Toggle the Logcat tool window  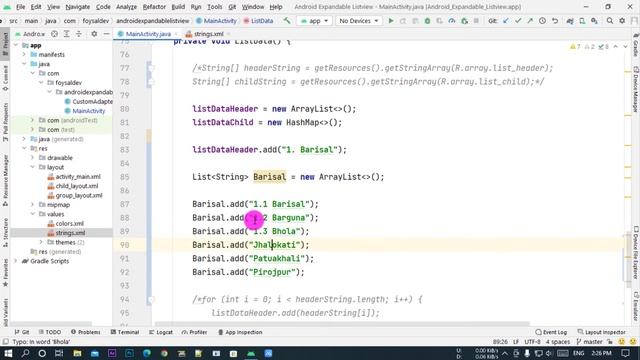pyautogui.click(x=161, y=332)
